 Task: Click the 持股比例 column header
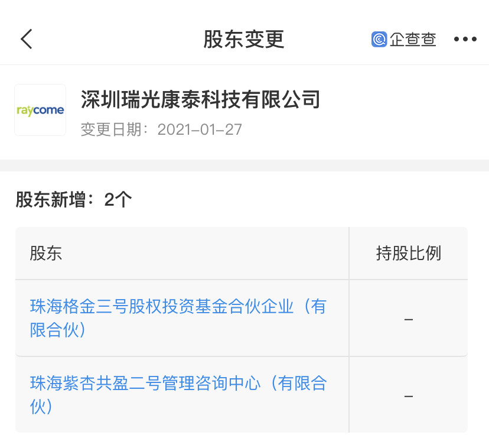pos(409,254)
